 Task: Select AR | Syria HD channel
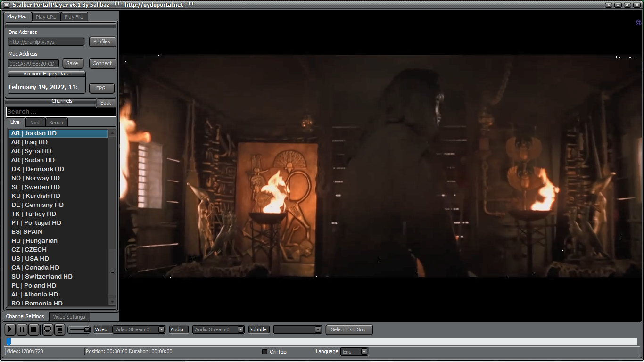pos(58,151)
